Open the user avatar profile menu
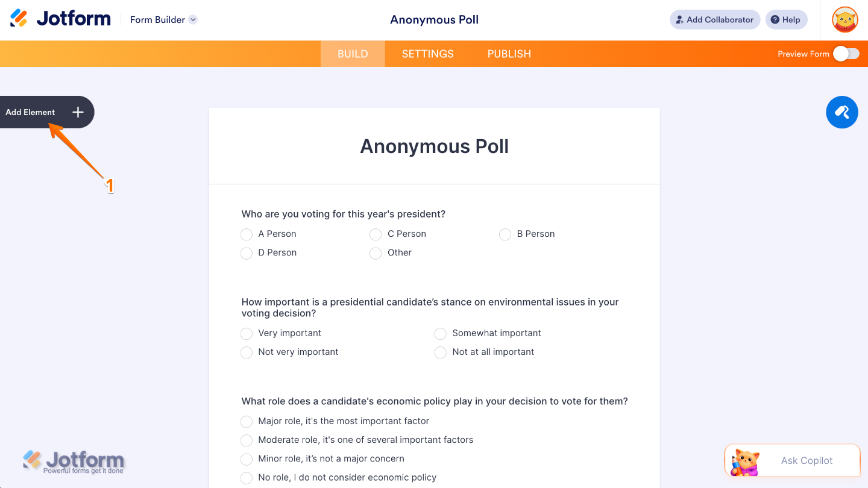Image resolution: width=868 pixels, height=488 pixels. pos(845,20)
